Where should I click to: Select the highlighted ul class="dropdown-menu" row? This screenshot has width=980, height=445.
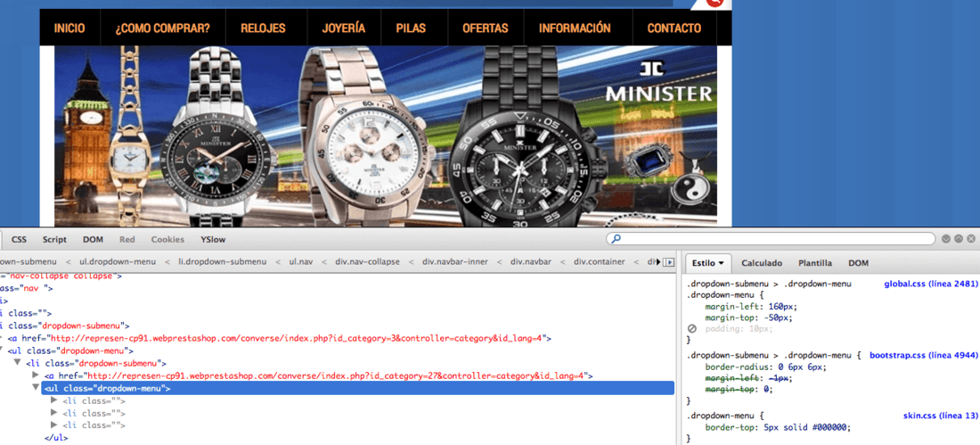358,389
